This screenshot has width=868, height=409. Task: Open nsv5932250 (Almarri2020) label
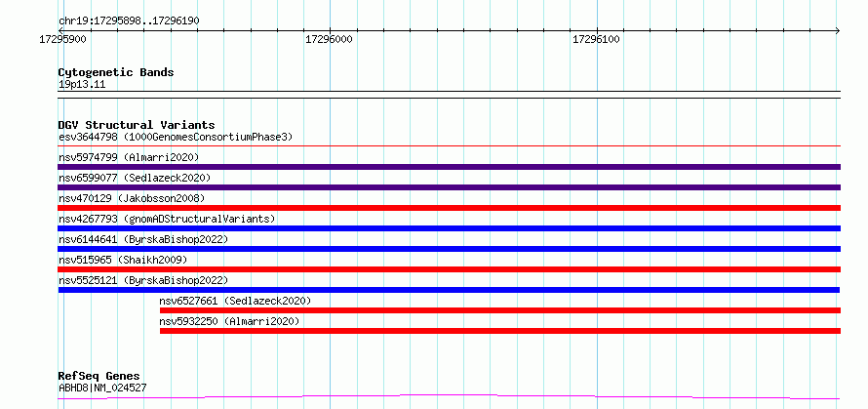pos(230,321)
